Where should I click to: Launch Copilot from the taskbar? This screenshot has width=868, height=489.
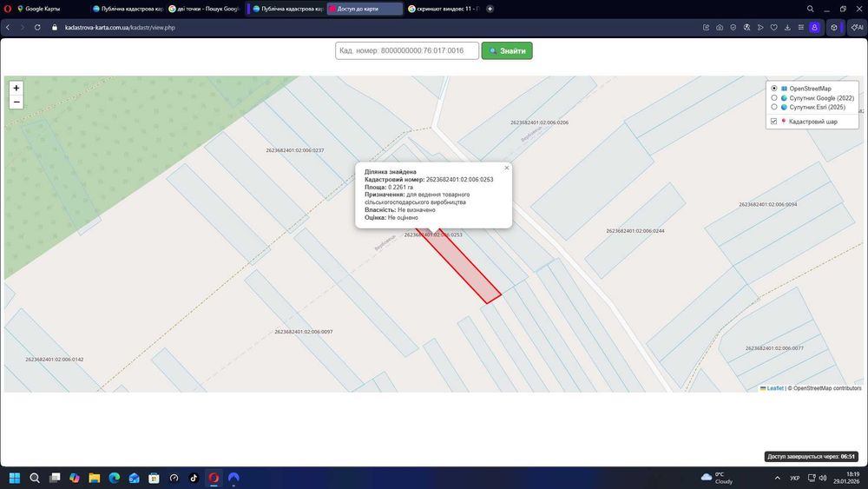[74, 478]
